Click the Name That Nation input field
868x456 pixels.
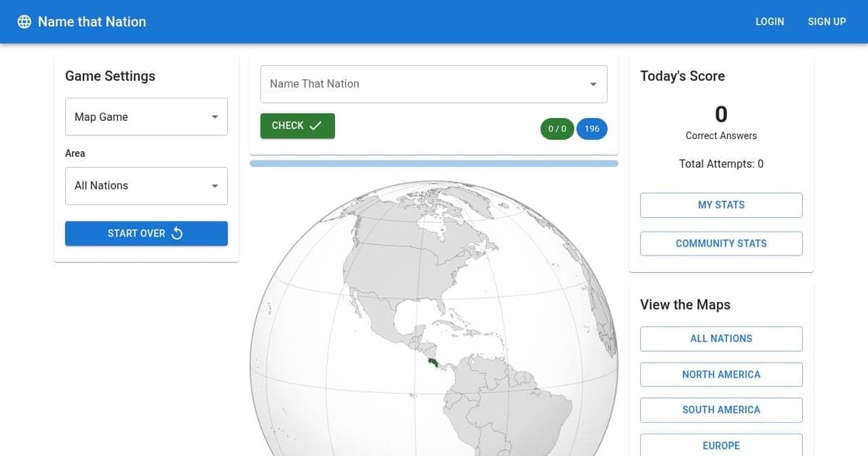pos(434,84)
